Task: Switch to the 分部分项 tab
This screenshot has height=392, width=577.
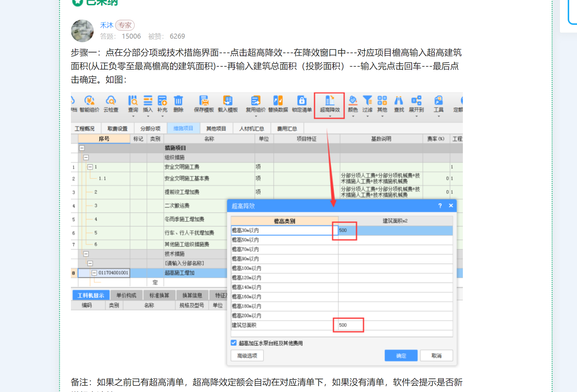Action: [150, 128]
